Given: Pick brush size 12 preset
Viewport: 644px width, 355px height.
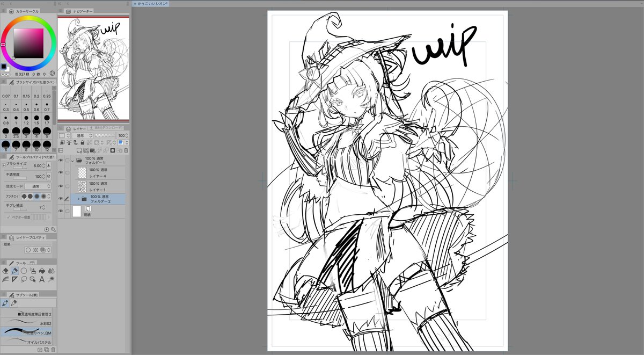Looking at the screenshot, I should (x=47, y=146).
